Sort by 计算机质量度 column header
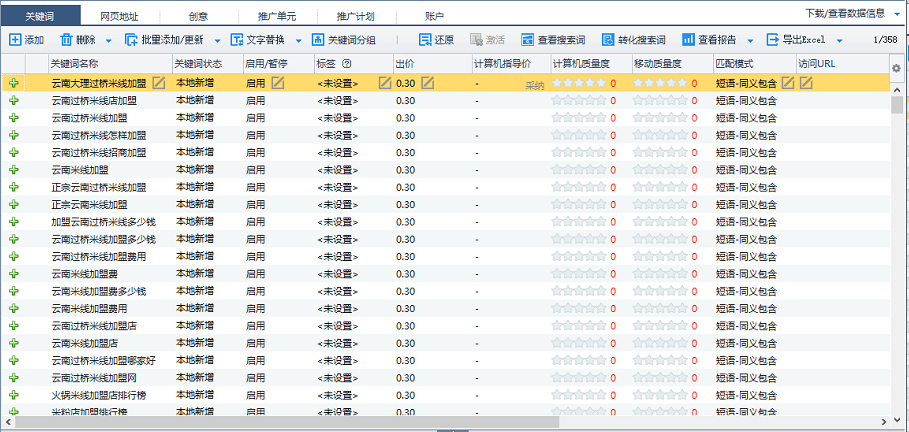 (590, 64)
